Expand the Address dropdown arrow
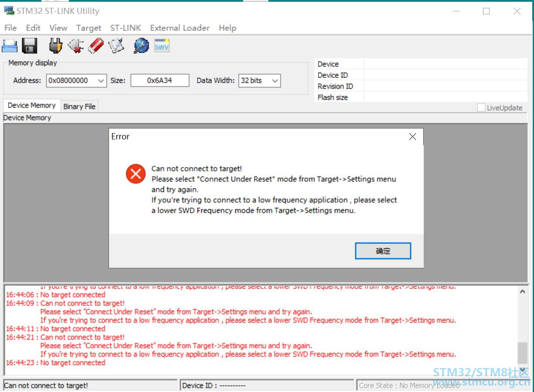Image resolution: width=534 pixels, height=392 pixels. click(x=101, y=81)
